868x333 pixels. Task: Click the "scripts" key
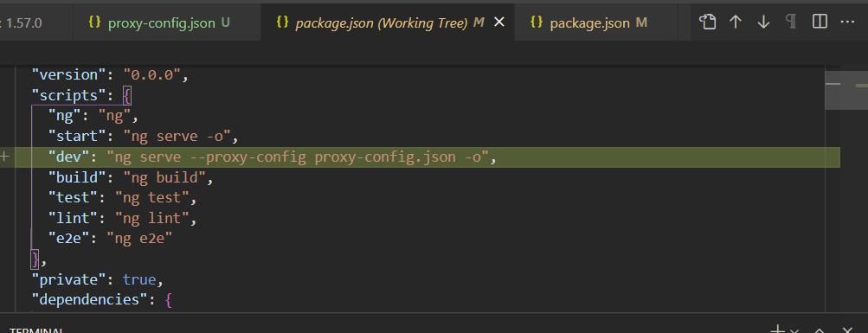[x=69, y=96]
